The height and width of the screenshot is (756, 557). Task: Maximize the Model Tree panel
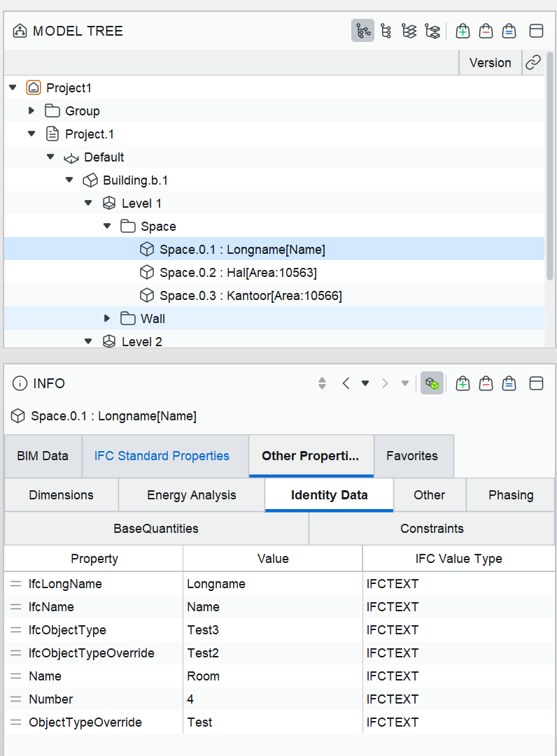tap(536, 31)
